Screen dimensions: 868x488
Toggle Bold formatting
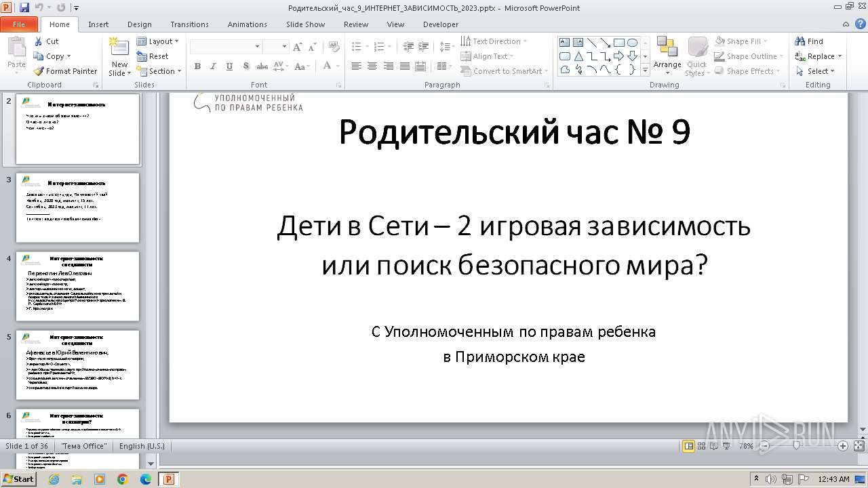point(197,66)
